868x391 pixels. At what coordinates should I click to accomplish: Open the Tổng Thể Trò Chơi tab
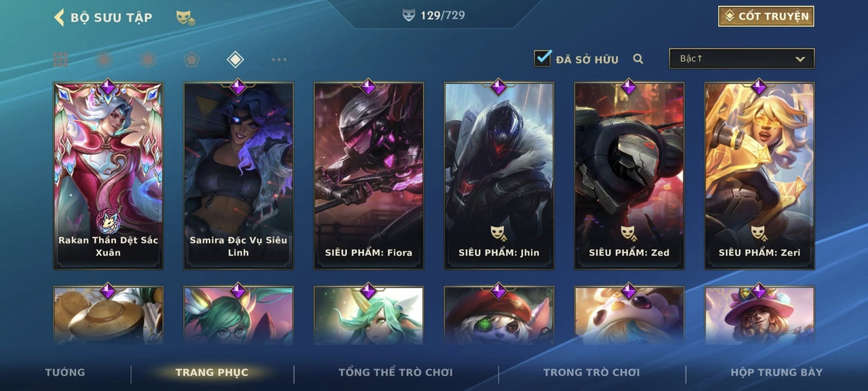[395, 372]
